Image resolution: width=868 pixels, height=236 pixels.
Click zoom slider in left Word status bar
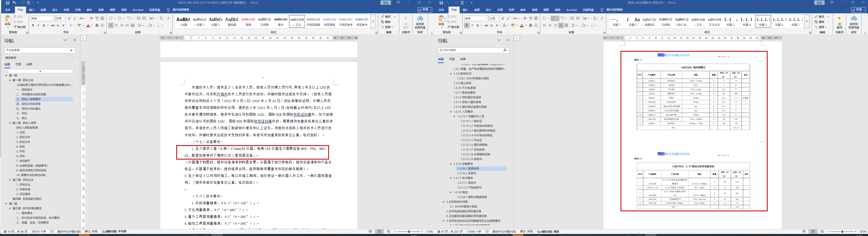[409, 232]
